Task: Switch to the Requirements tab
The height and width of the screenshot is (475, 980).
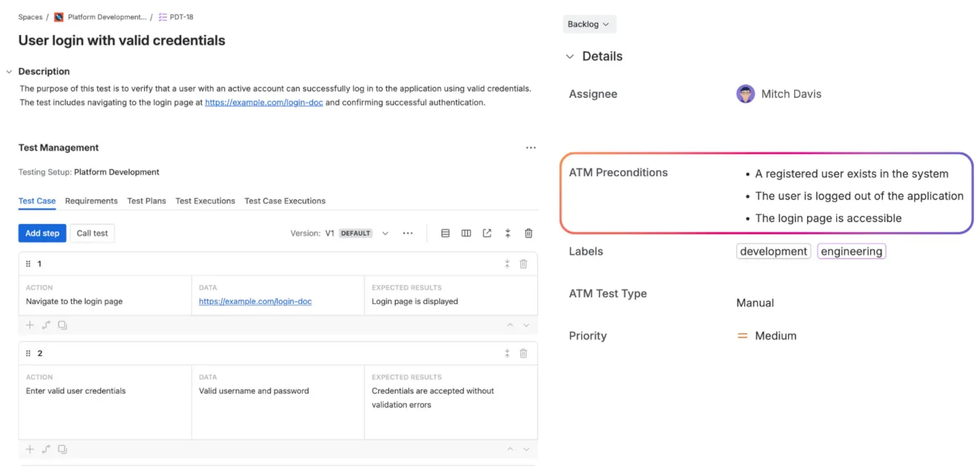Action: 91,201
